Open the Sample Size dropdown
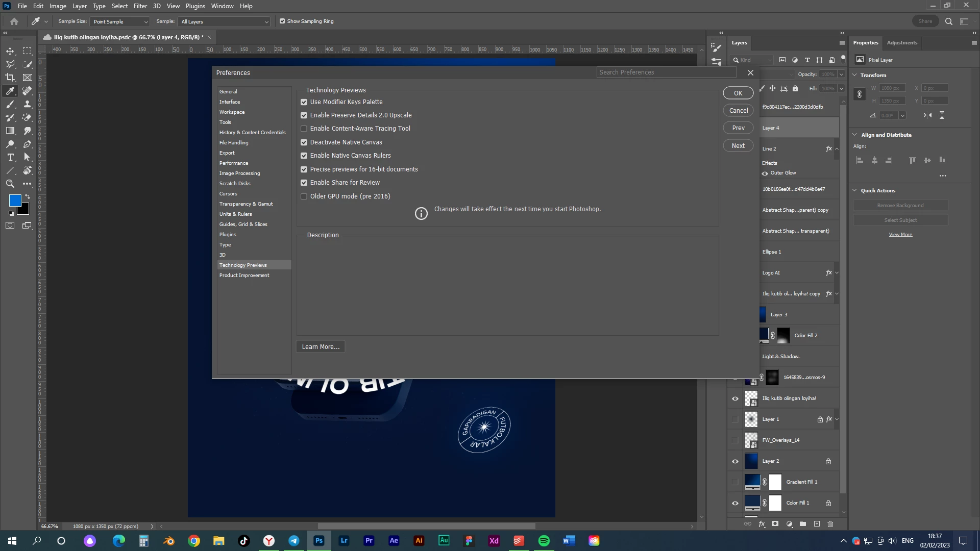The image size is (980, 551). click(x=119, y=21)
